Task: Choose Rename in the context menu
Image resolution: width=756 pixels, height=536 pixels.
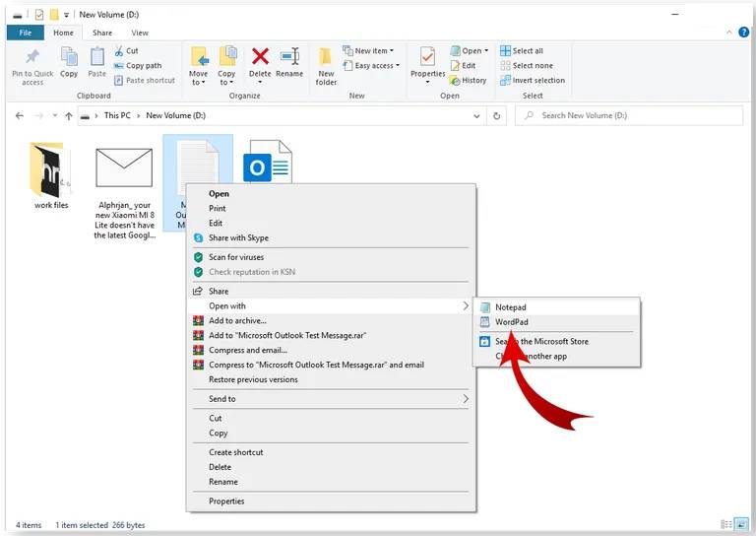Action: point(331,482)
